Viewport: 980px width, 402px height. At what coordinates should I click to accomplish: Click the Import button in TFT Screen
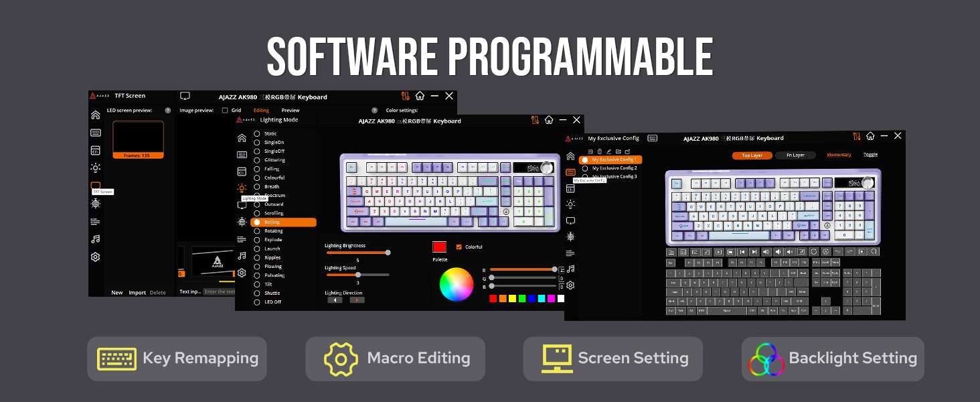[x=137, y=293]
